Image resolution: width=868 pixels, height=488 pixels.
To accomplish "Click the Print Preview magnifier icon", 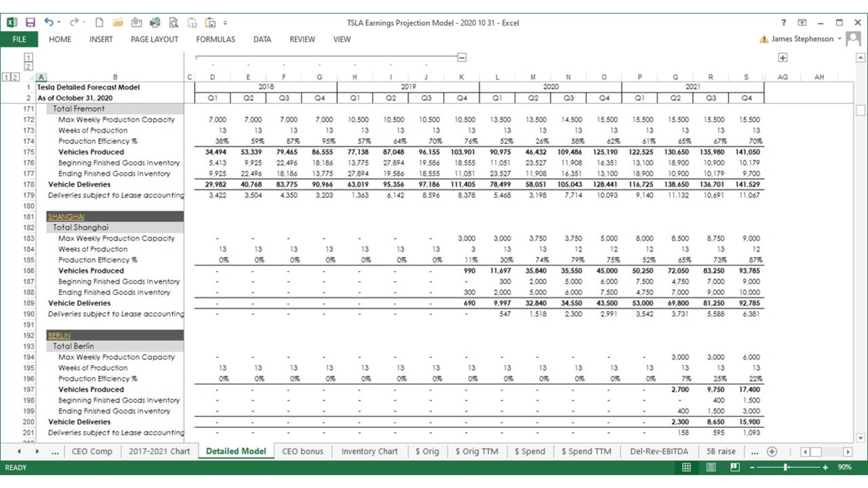I will pos(174,23).
